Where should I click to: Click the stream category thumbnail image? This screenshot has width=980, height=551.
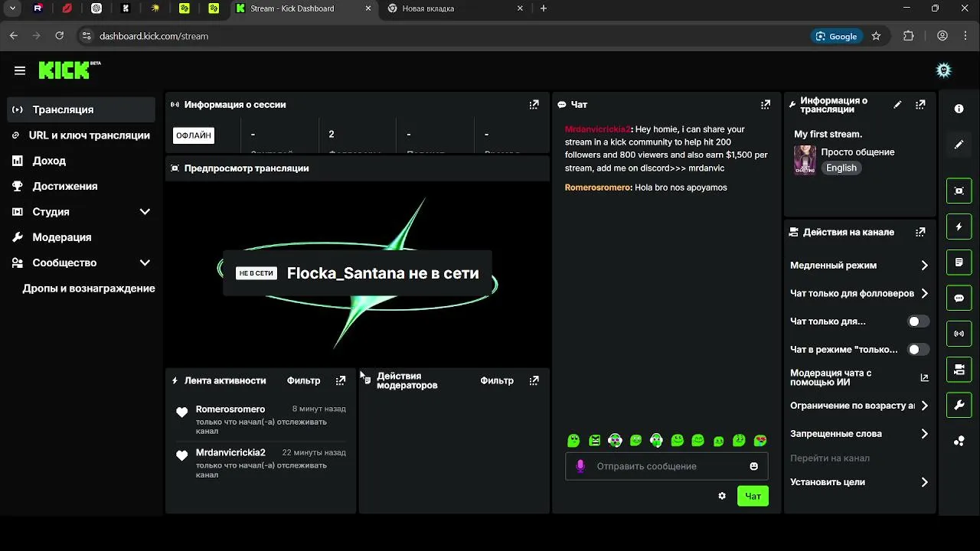[x=805, y=160]
